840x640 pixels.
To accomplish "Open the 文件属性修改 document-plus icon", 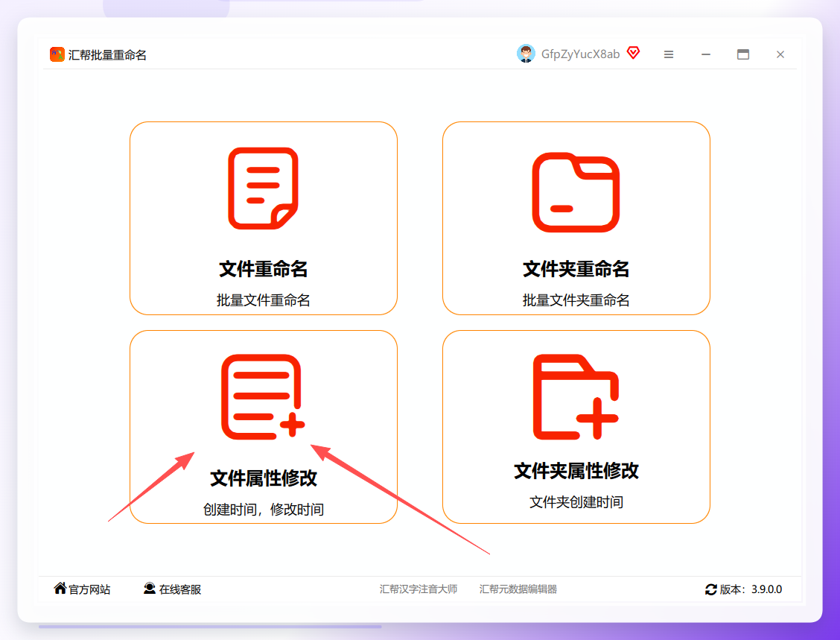I will tap(263, 396).
